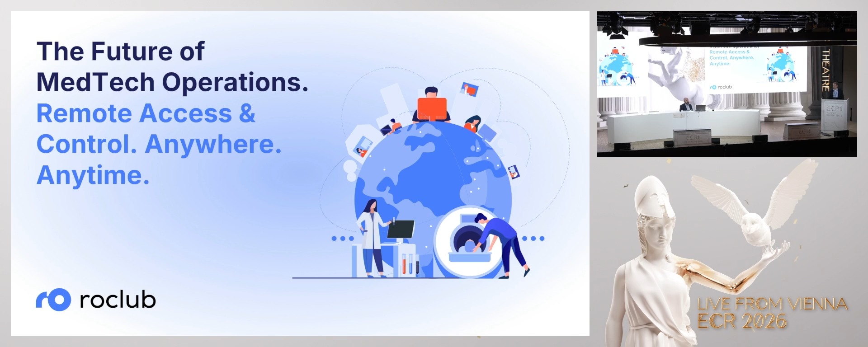Screen dimensions: 868x347
Task: Click the 'The Future of MedTech Operations' headline
Action: (172, 66)
